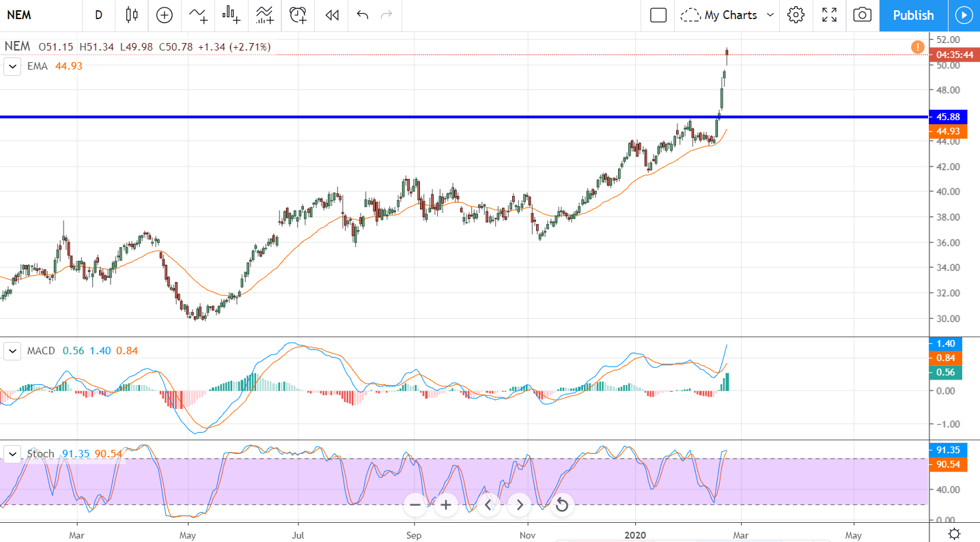Viewport: 980px width, 542px height.
Task: Open the financials bar chart icon
Action: 232,15
